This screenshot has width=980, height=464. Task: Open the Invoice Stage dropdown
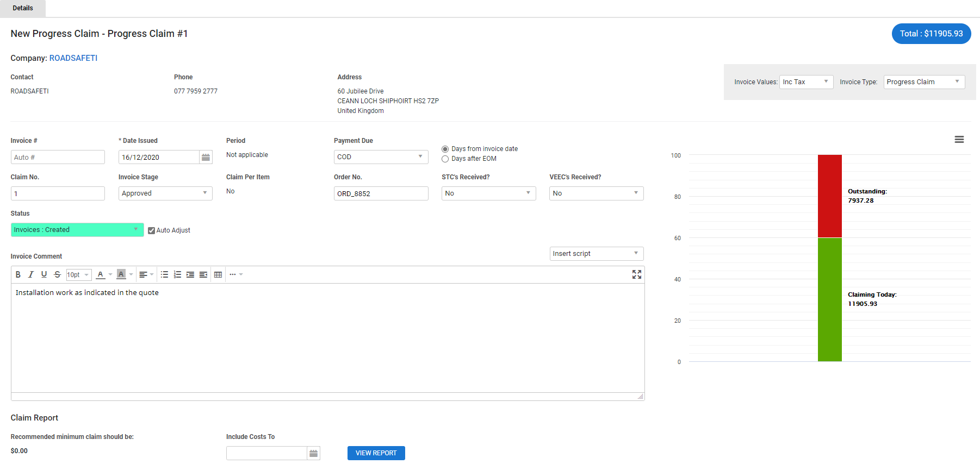(165, 193)
